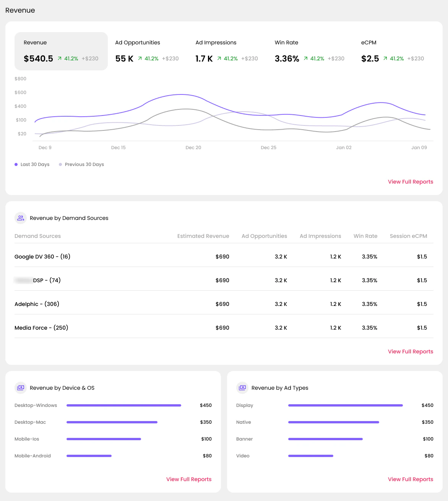Click the green trend arrow beside $540.5

60,59
